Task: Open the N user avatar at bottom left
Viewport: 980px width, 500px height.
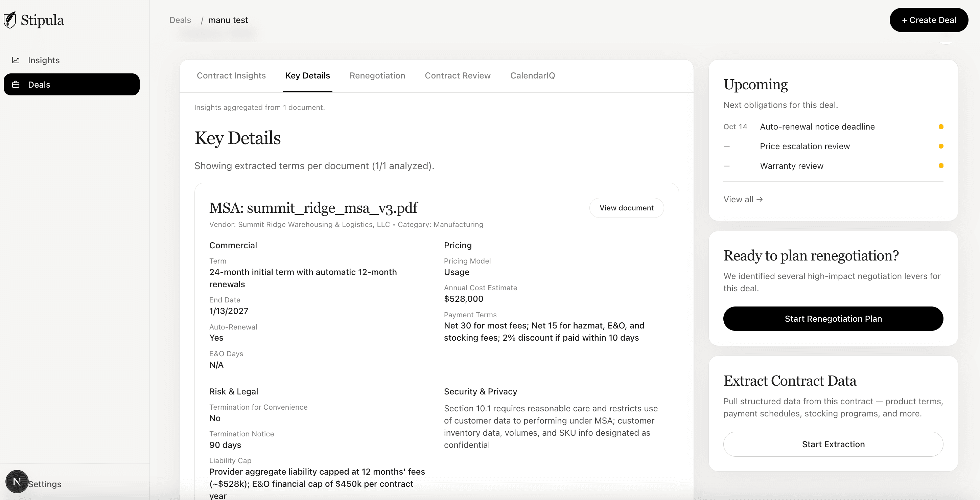Action: coord(17,481)
